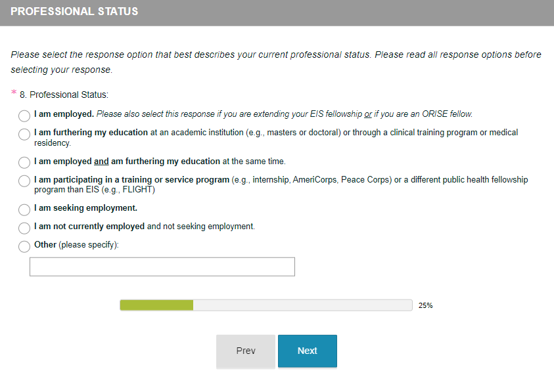
Task: Click the italic ORISE fellow note text
Action: tap(284, 114)
